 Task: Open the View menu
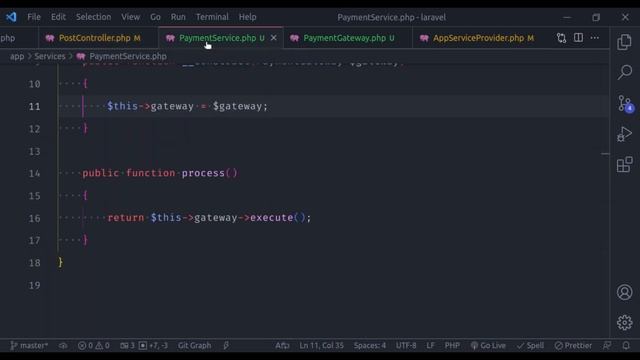point(131,17)
